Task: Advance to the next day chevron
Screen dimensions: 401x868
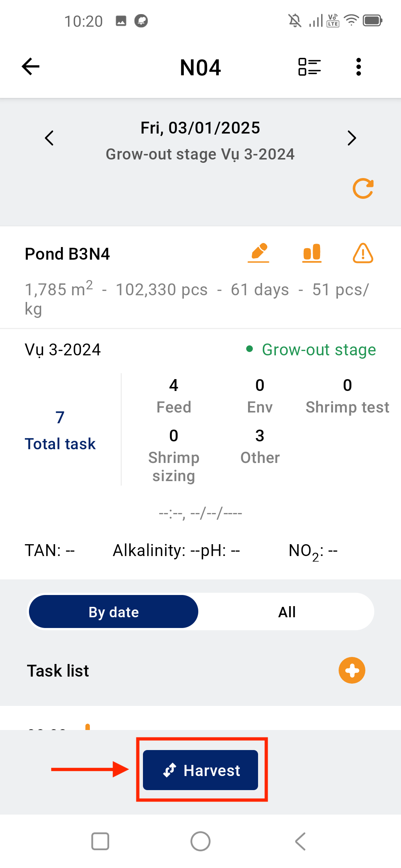Action: [x=352, y=138]
